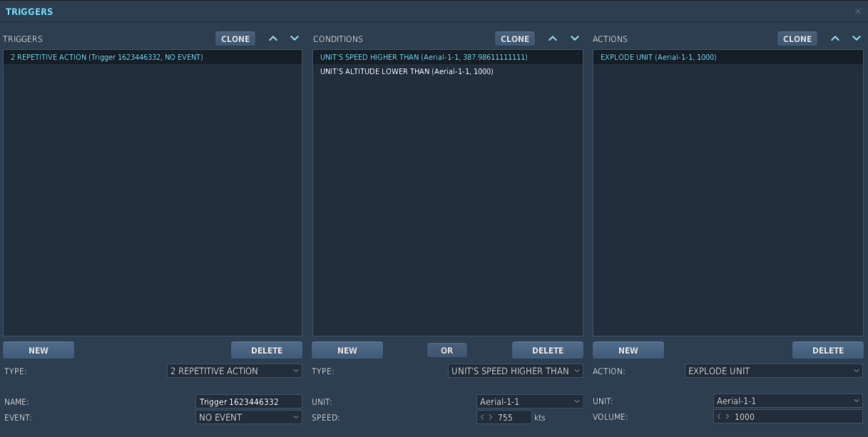The width and height of the screenshot is (868, 437).
Task: Delete the selected condition
Action: [x=548, y=350]
